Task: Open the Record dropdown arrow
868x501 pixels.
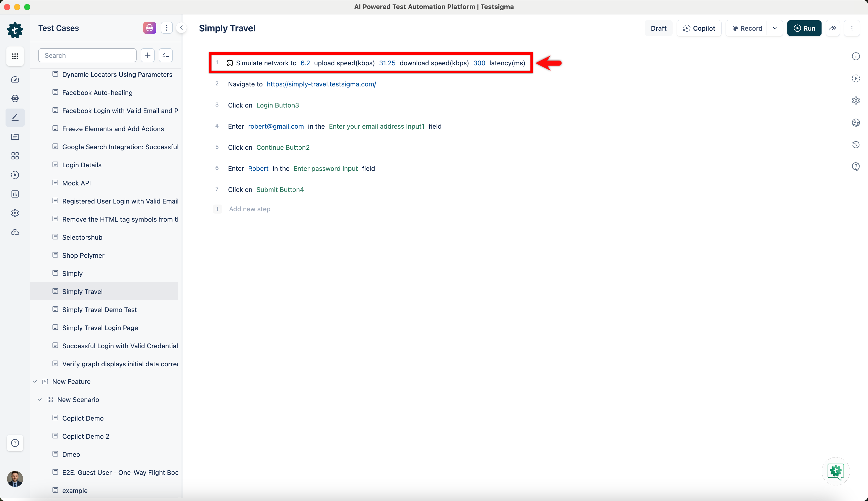Action: [775, 28]
